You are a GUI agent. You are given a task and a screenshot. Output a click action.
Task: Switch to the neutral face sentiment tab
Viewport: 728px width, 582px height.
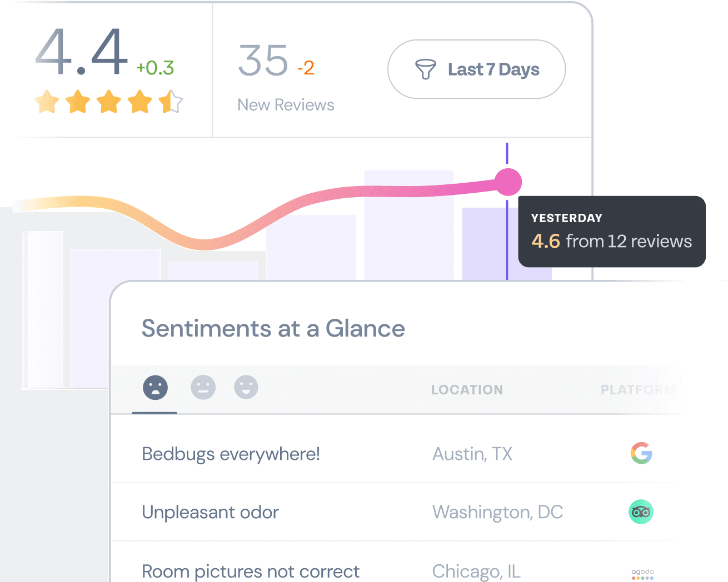(203, 387)
